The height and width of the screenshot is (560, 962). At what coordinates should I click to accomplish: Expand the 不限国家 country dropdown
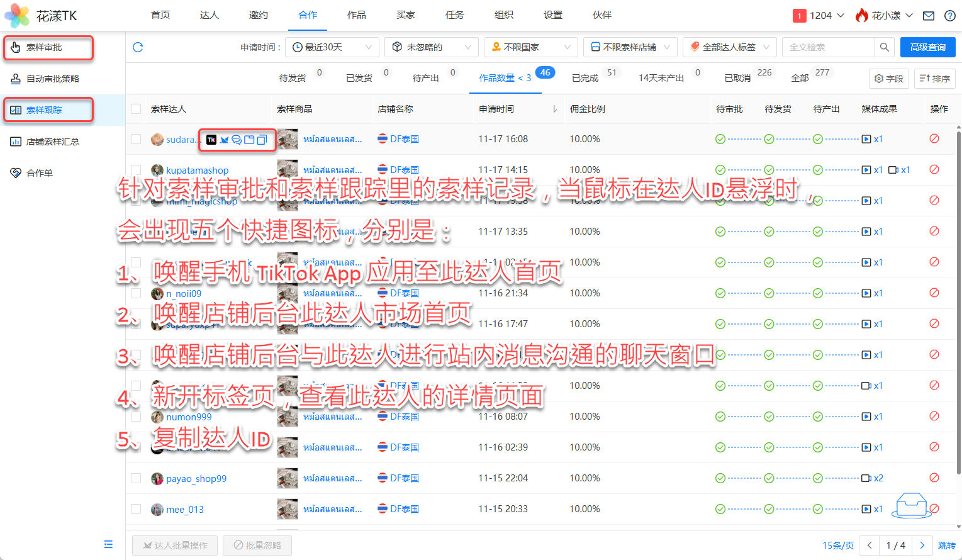pyautogui.click(x=531, y=47)
